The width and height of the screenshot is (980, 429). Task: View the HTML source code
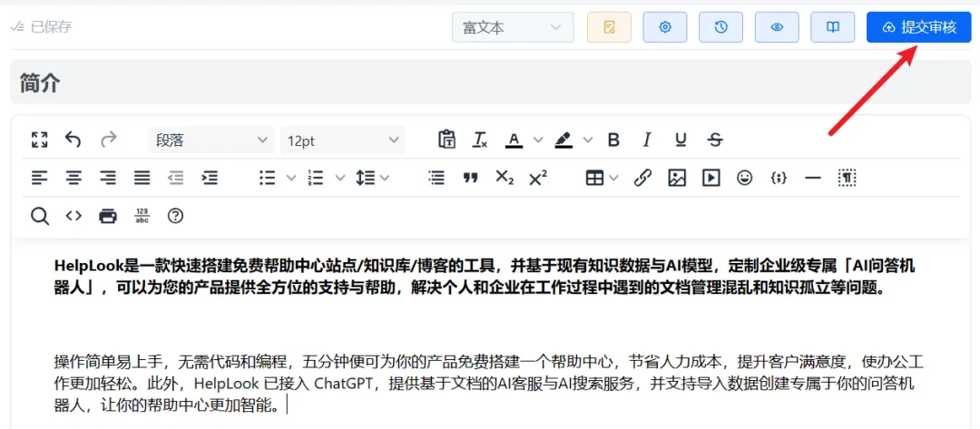click(x=73, y=216)
